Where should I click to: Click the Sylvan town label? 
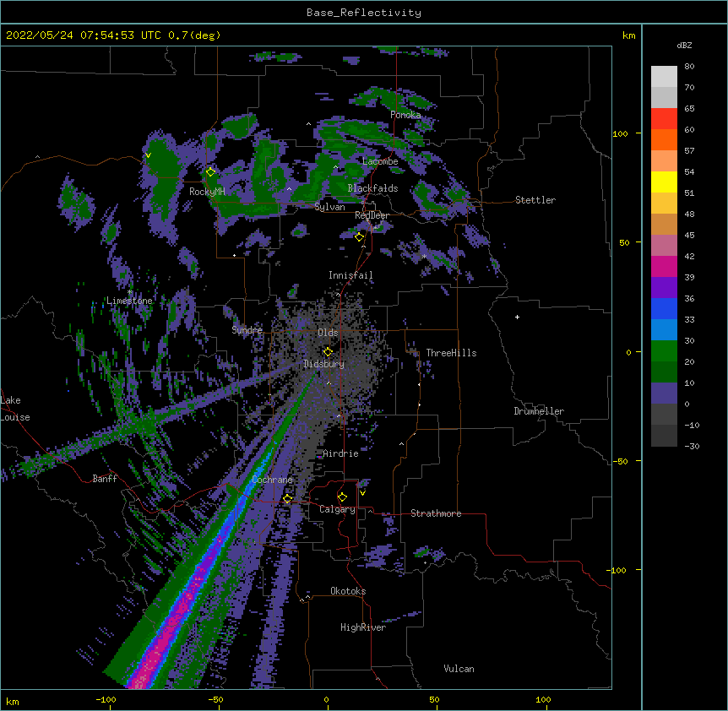coord(329,207)
